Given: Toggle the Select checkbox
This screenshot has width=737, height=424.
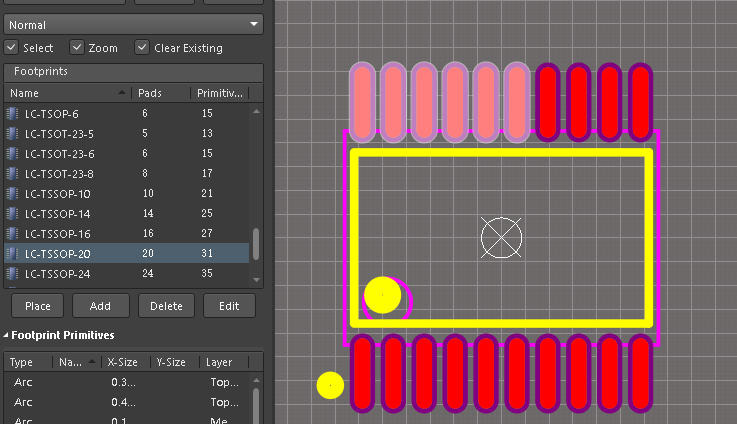Looking at the screenshot, I should pyautogui.click(x=11, y=47).
